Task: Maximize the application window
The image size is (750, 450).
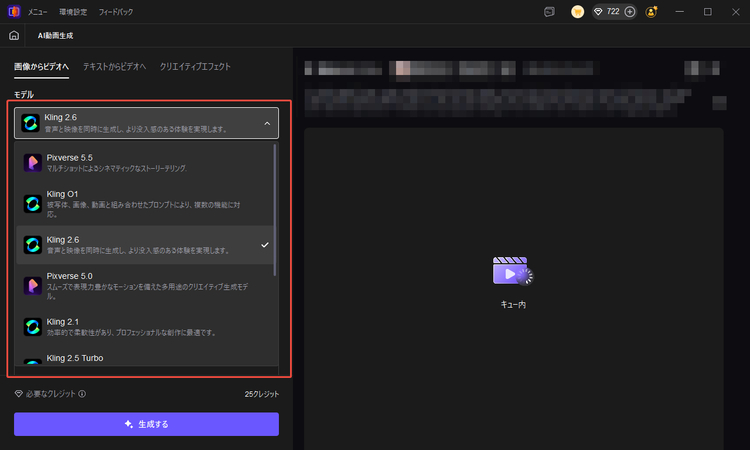Action: pos(708,12)
